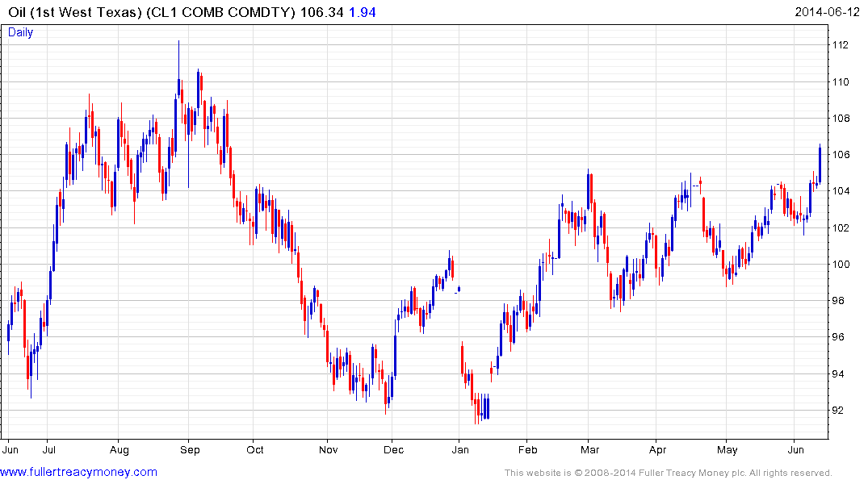Click the 104 price axis label

click(841, 191)
